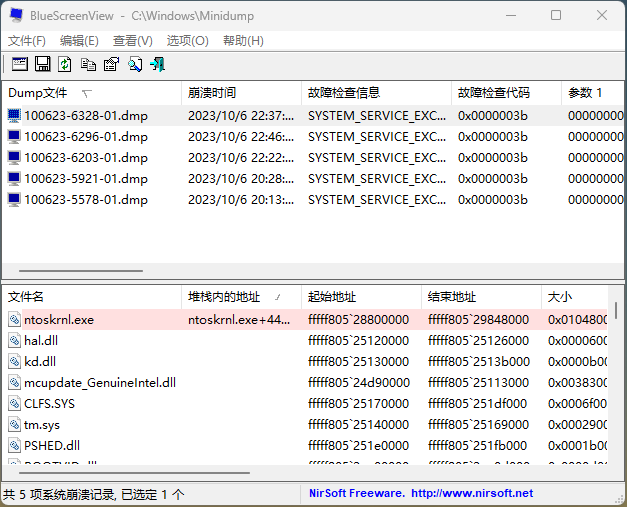Sort by 故障检查代码 column header
Viewport: 627px width, 507px height.
506,93
